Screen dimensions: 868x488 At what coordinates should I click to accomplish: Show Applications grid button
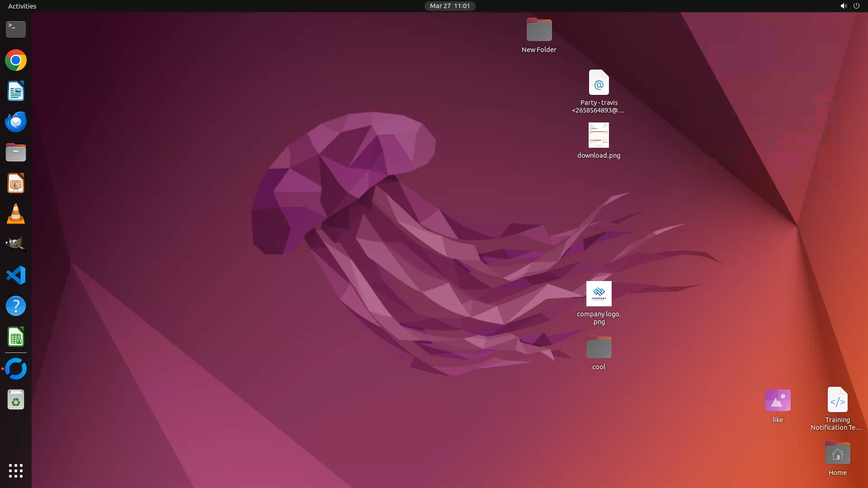pyautogui.click(x=16, y=471)
